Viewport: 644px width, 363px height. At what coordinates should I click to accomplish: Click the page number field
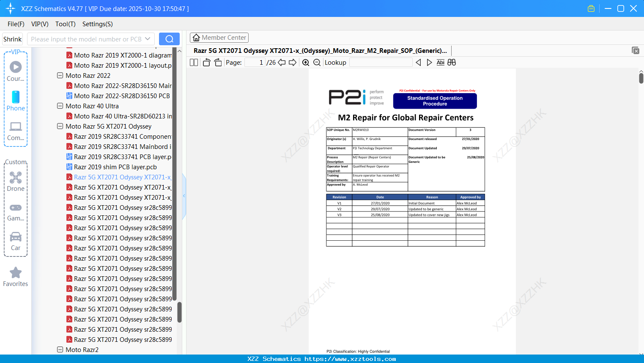pyautogui.click(x=255, y=62)
